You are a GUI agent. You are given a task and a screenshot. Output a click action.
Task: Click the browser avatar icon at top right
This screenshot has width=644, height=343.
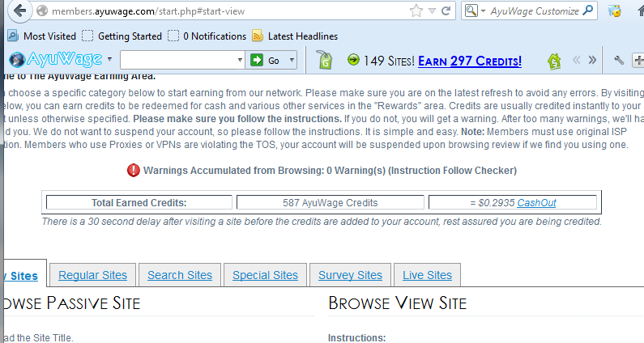[614, 11]
